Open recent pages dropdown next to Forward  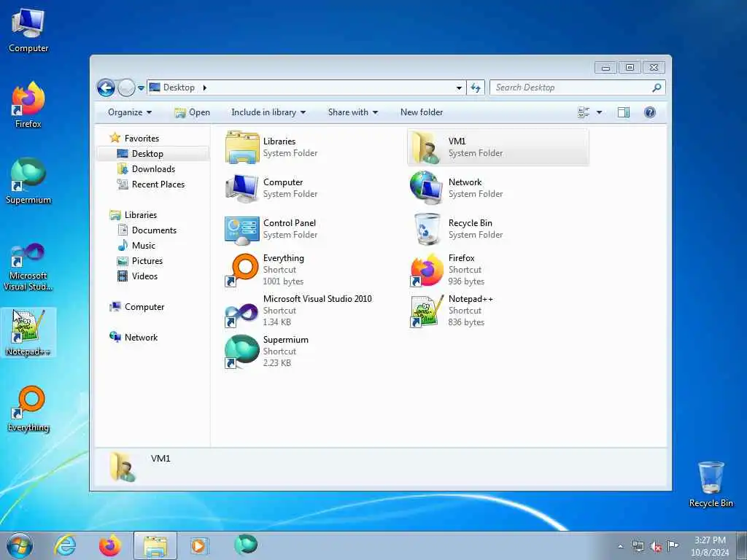click(x=141, y=88)
